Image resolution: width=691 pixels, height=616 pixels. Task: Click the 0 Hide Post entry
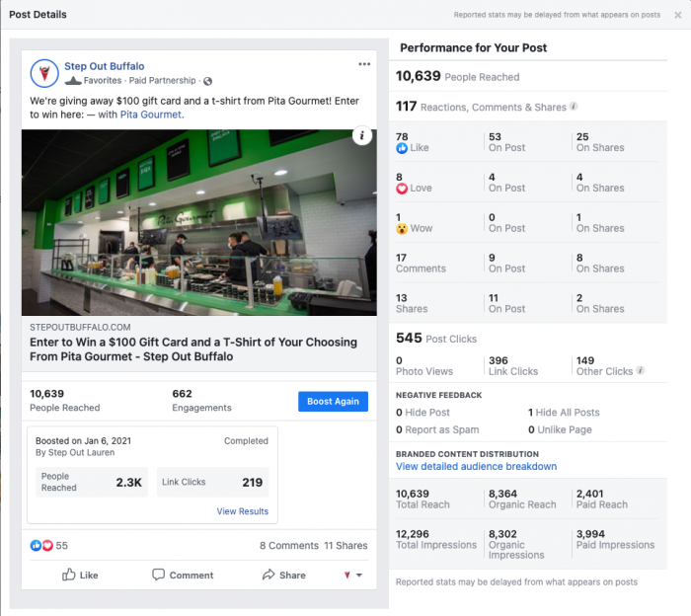[x=422, y=413]
